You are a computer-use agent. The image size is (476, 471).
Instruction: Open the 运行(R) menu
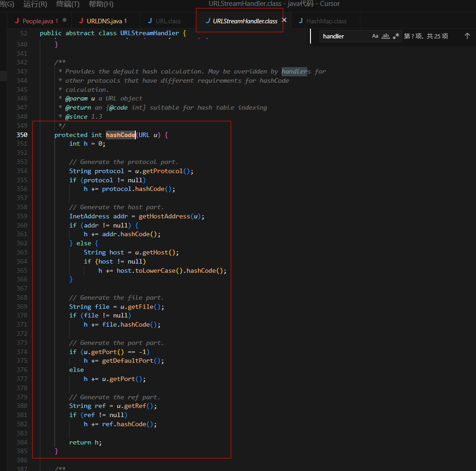[35, 4]
